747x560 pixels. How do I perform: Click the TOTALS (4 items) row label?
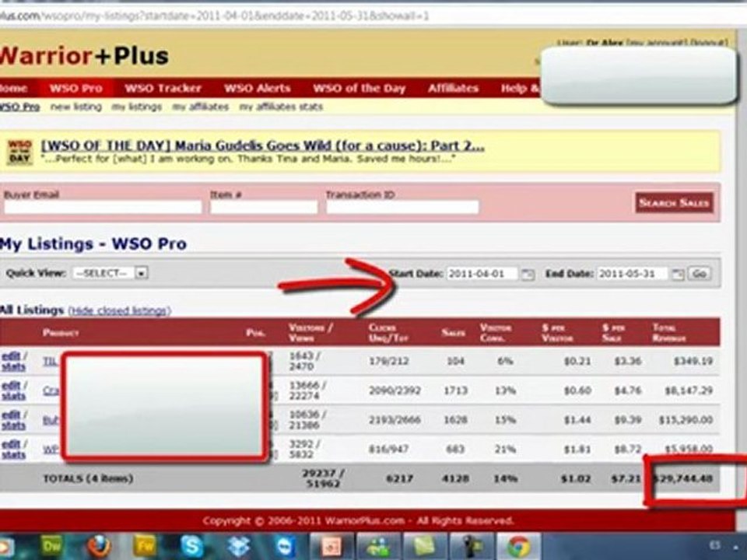[88, 478]
